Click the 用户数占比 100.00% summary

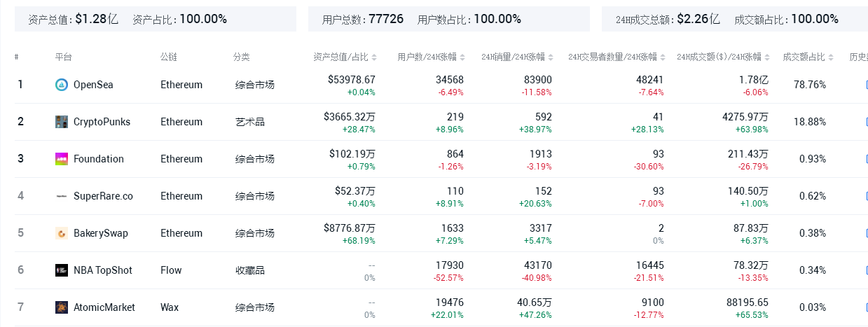tap(469, 20)
